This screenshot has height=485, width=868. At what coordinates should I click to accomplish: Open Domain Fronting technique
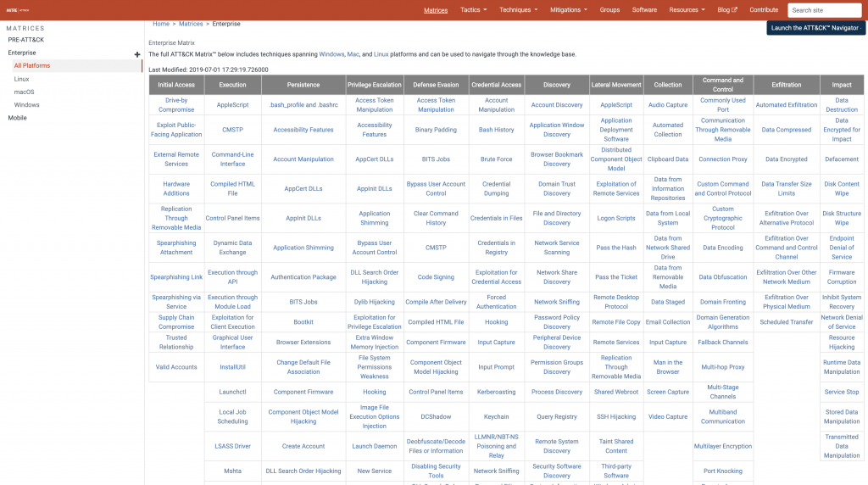(x=723, y=302)
